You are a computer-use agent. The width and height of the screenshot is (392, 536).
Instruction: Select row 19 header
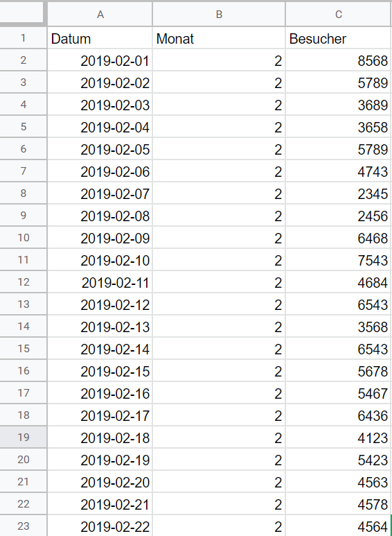pos(24,437)
